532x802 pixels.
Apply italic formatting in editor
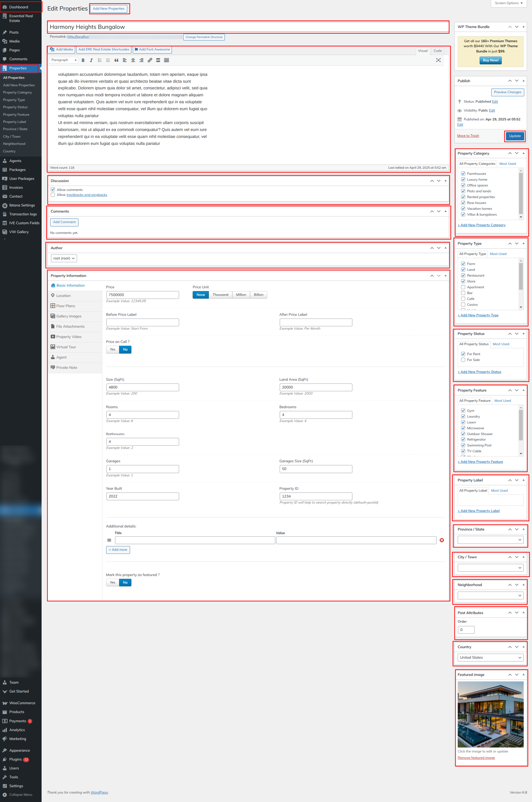[91, 60]
